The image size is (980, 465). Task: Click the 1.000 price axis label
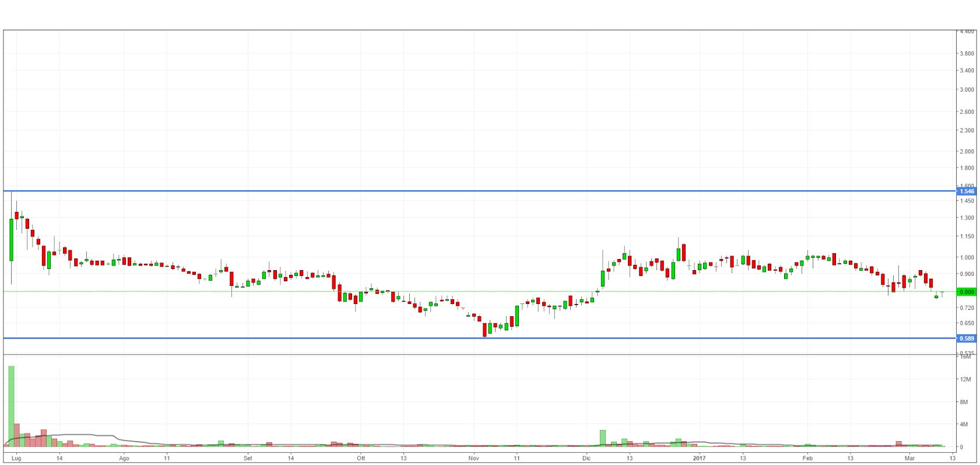tap(967, 258)
